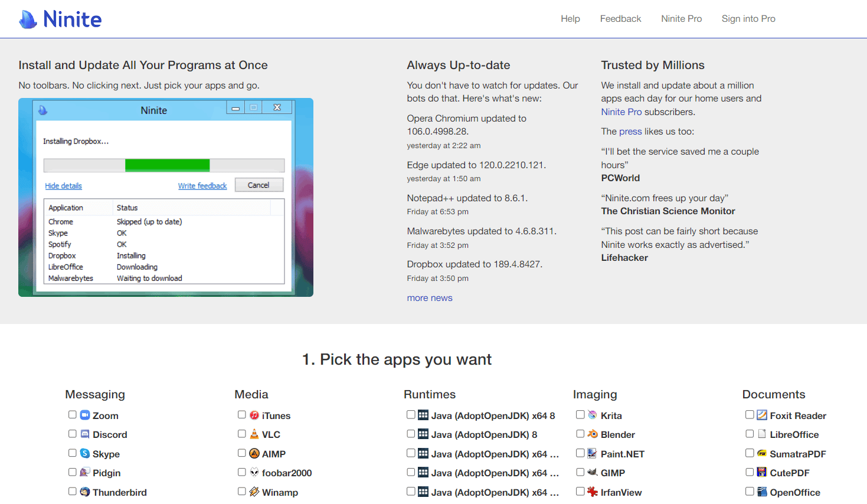Click Cancel in the installer screenshot
The height and width of the screenshot is (504, 867).
(x=259, y=185)
